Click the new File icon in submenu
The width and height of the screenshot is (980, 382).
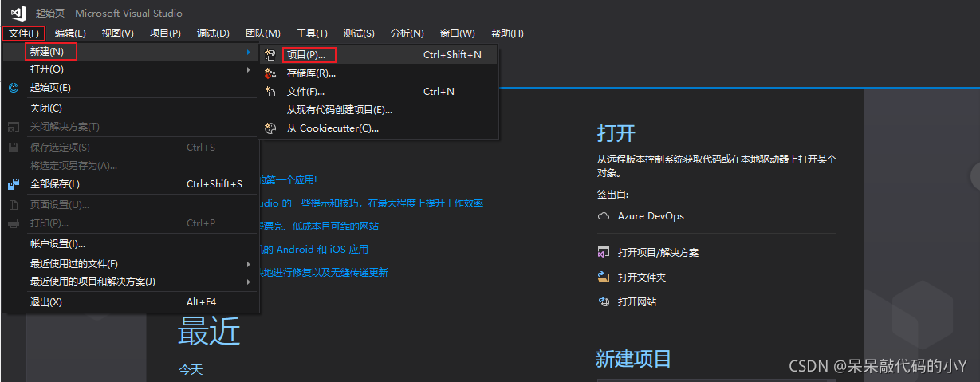click(270, 92)
